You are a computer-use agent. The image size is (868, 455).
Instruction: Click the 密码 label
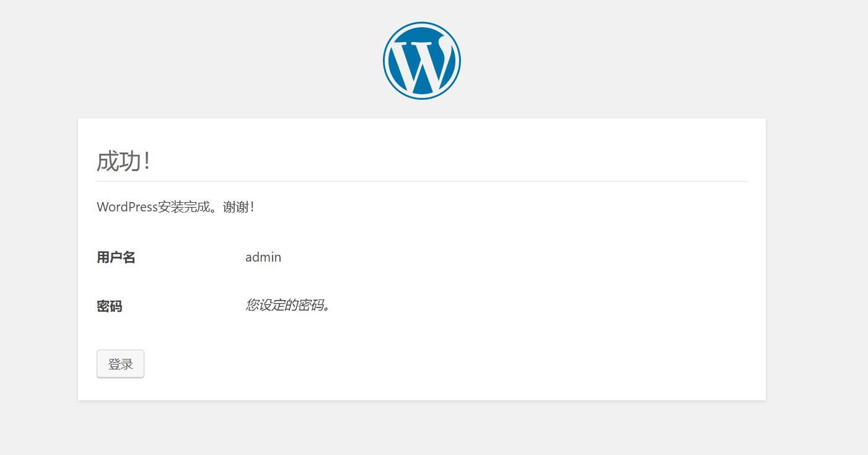click(110, 306)
